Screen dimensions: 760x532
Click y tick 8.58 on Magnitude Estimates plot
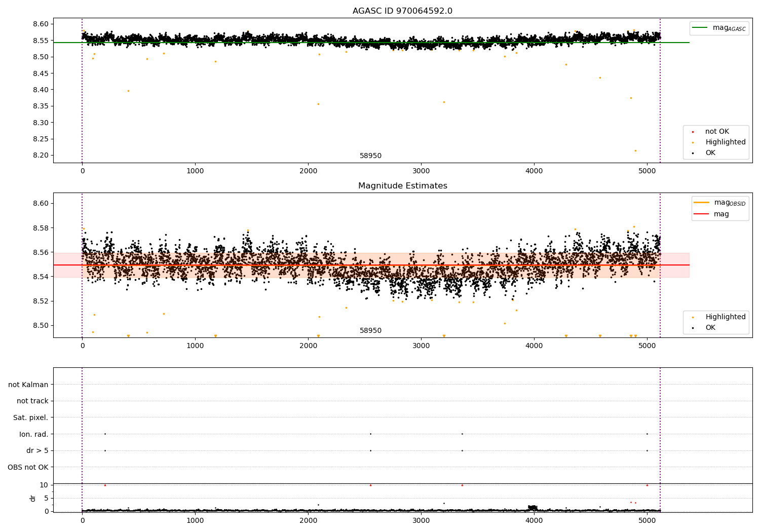41,228
